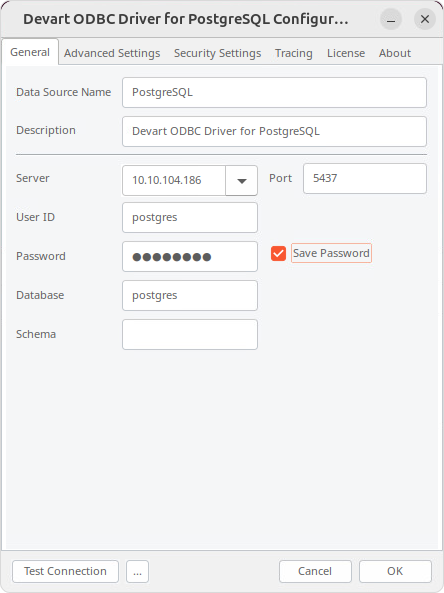Image resolution: width=444 pixels, height=593 pixels.
Task: Click the Data Source Name field
Action: click(274, 93)
